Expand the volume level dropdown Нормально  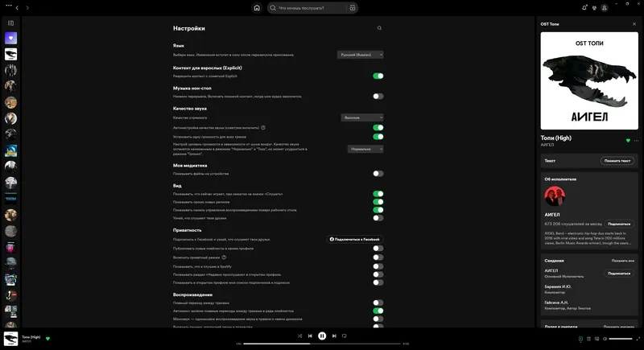coord(365,149)
